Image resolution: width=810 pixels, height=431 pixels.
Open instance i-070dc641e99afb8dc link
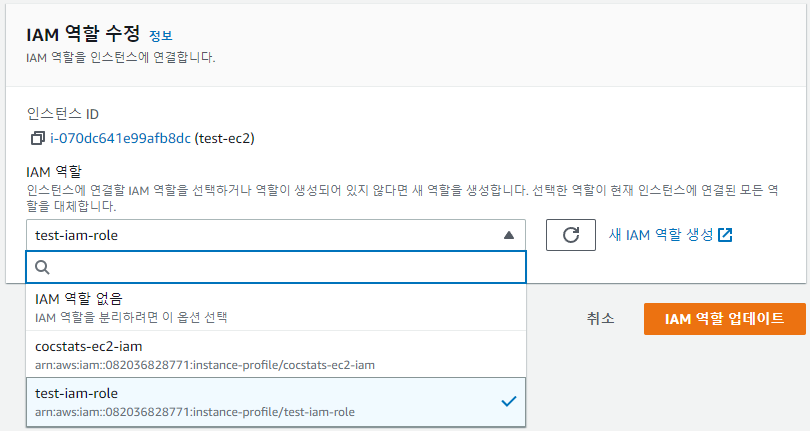tap(120, 138)
